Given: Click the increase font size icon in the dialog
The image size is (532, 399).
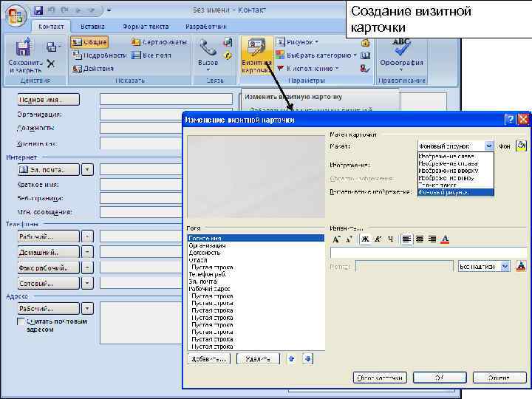Looking at the screenshot, I should [x=336, y=239].
